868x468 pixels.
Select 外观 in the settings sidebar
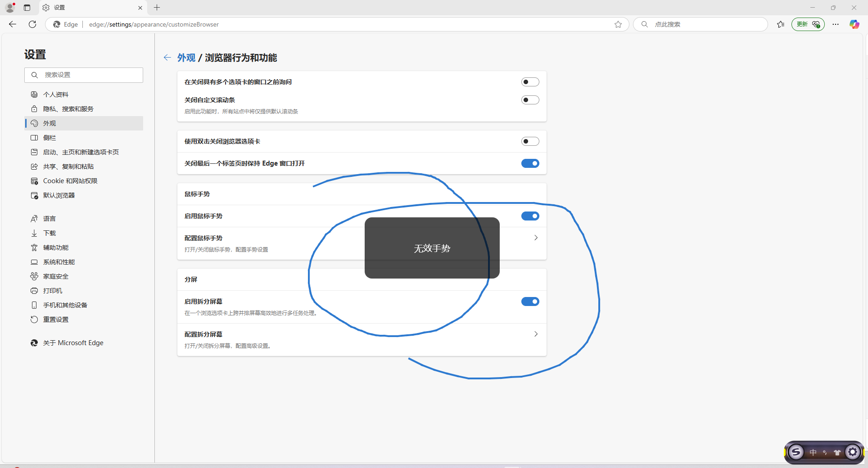click(x=84, y=123)
